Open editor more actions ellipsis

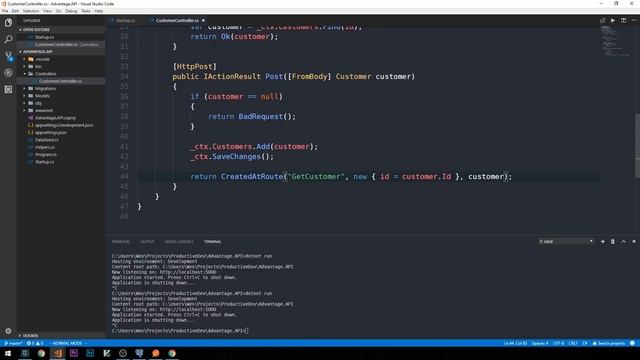[x=634, y=20]
